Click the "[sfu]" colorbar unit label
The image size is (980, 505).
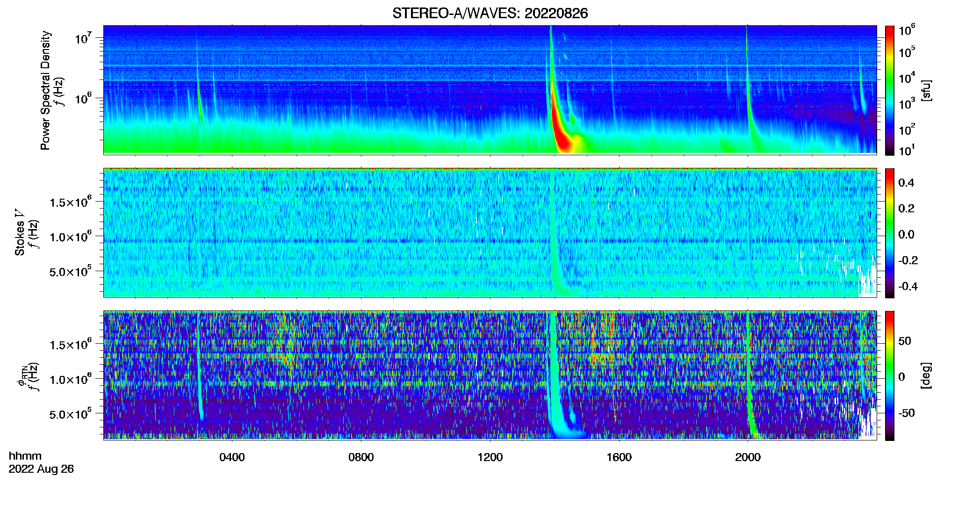coord(926,90)
